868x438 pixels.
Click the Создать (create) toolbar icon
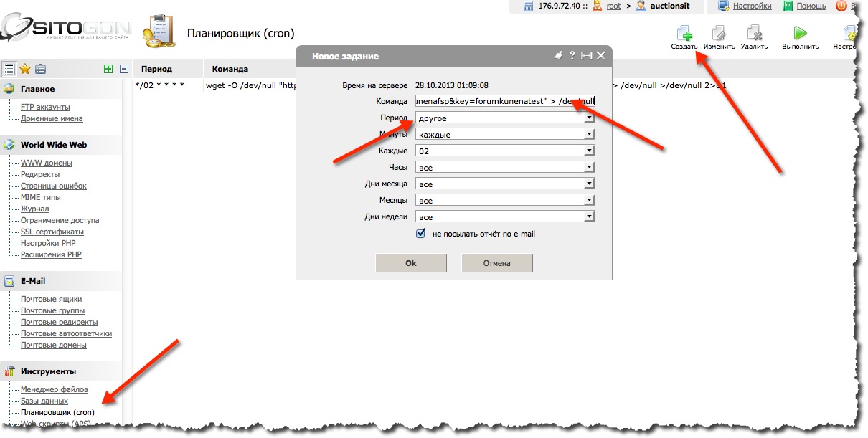point(684,33)
